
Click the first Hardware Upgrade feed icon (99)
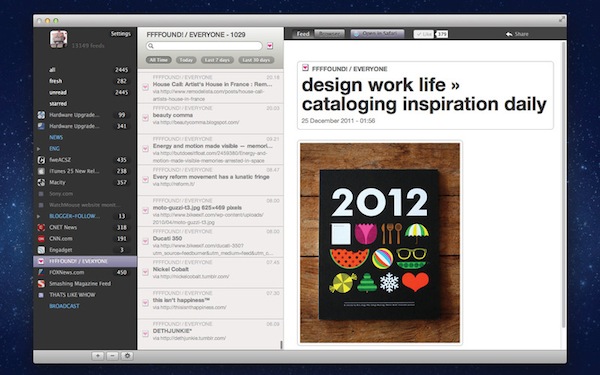[x=41, y=115]
